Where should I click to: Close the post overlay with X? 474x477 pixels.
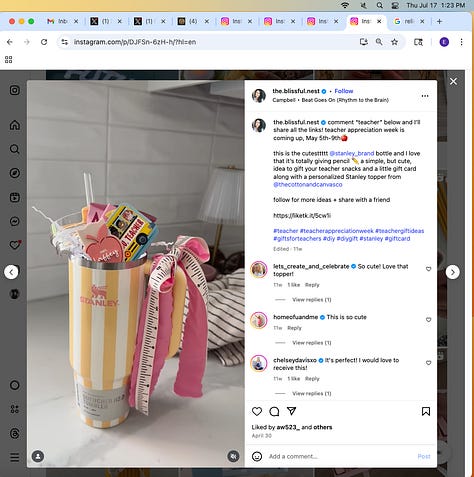453,81
